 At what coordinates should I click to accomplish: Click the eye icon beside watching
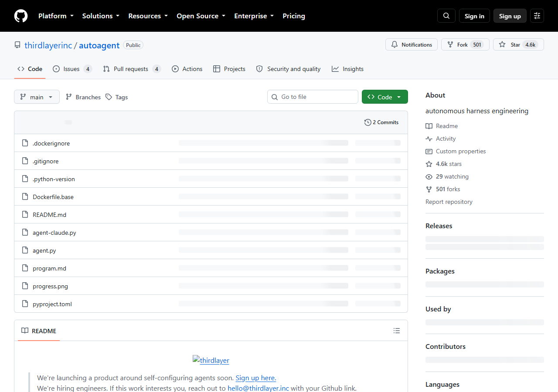click(429, 177)
